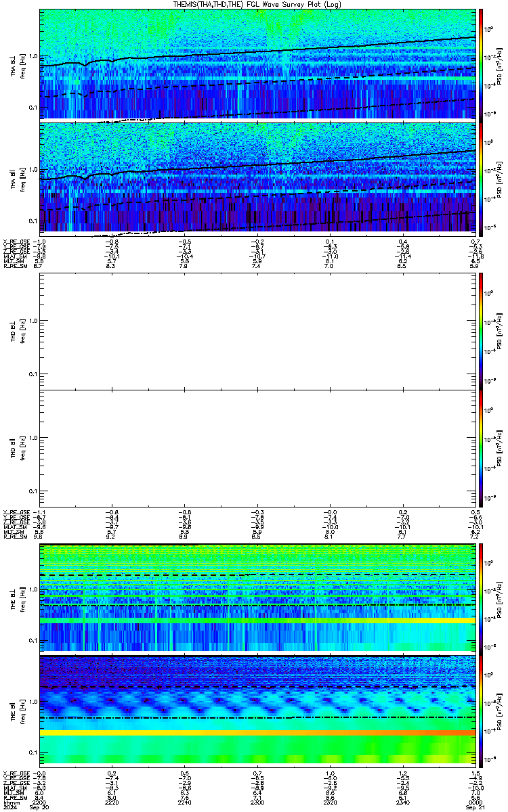Select the THE B-parallel spectrogram panel
The width and height of the screenshot is (508, 812).
pyautogui.click(x=257, y=709)
